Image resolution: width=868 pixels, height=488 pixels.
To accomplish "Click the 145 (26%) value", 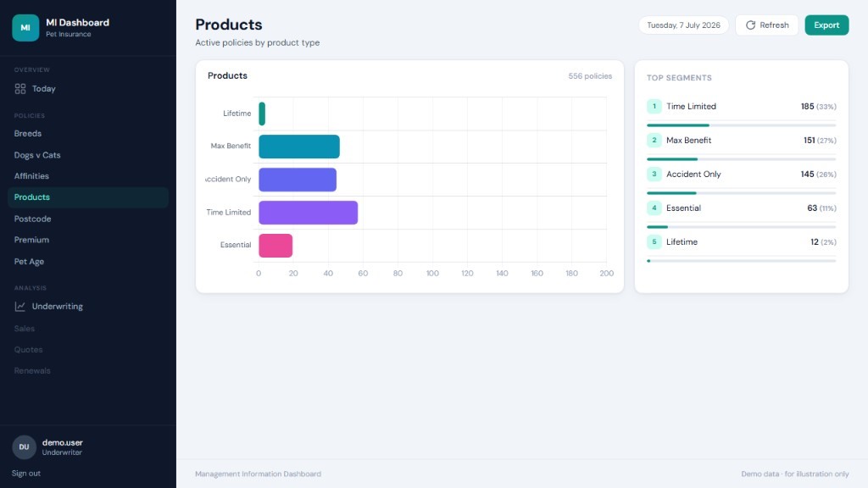I will pos(819,175).
